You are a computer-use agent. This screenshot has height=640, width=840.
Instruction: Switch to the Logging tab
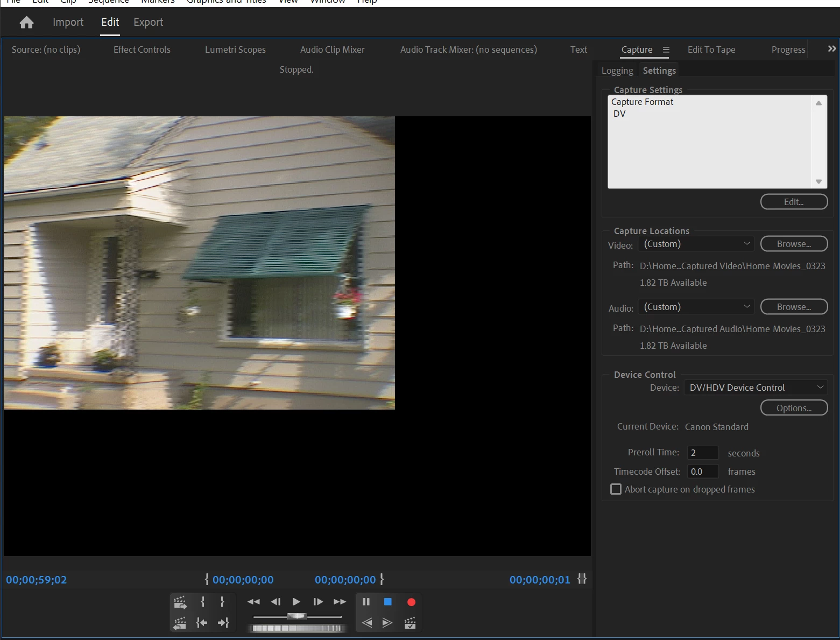click(617, 71)
